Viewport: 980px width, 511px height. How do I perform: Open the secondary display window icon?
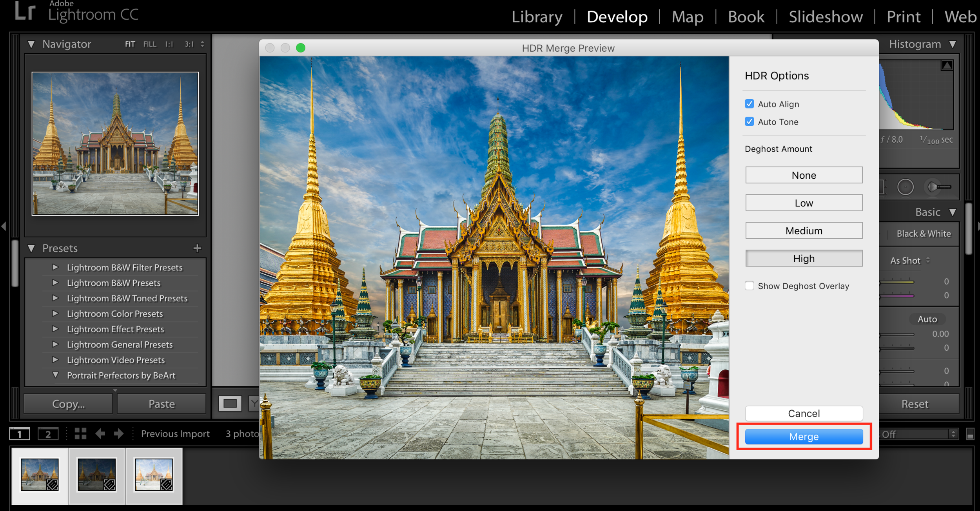(x=48, y=434)
